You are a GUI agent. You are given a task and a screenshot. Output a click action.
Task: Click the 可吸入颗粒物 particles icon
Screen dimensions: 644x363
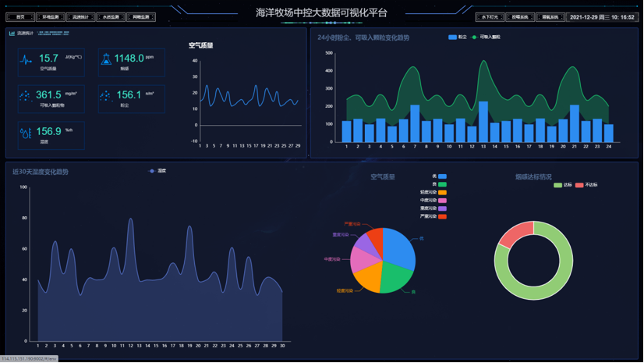tap(26, 96)
